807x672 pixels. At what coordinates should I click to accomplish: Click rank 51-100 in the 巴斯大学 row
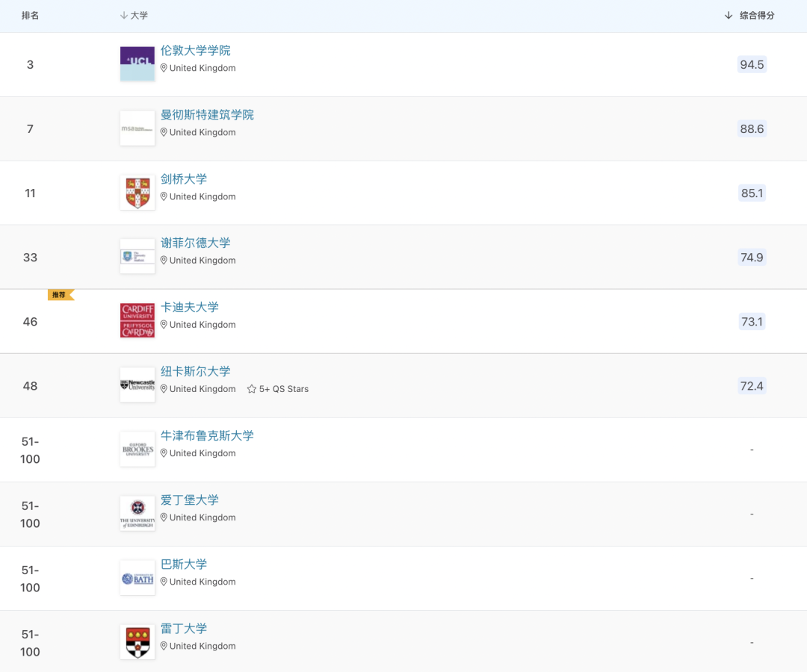coord(31,579)
